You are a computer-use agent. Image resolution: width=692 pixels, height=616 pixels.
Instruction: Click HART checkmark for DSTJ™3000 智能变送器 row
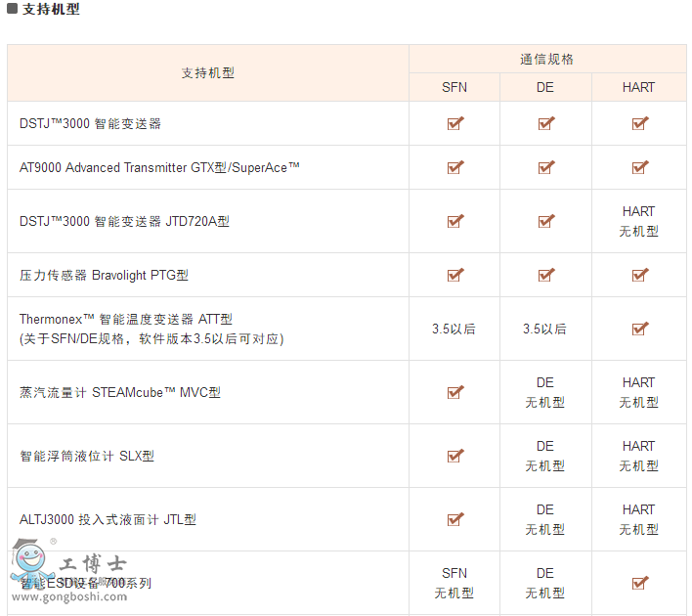[640, 123]
